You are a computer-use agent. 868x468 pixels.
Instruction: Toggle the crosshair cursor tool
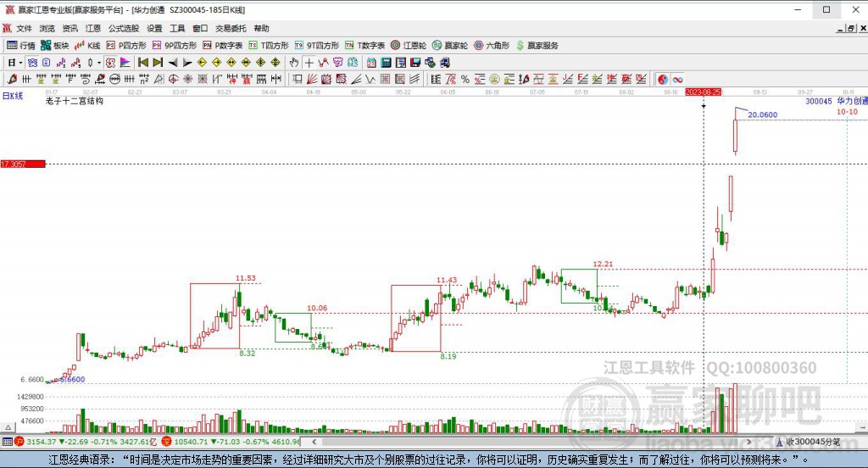tap(309, 63)
